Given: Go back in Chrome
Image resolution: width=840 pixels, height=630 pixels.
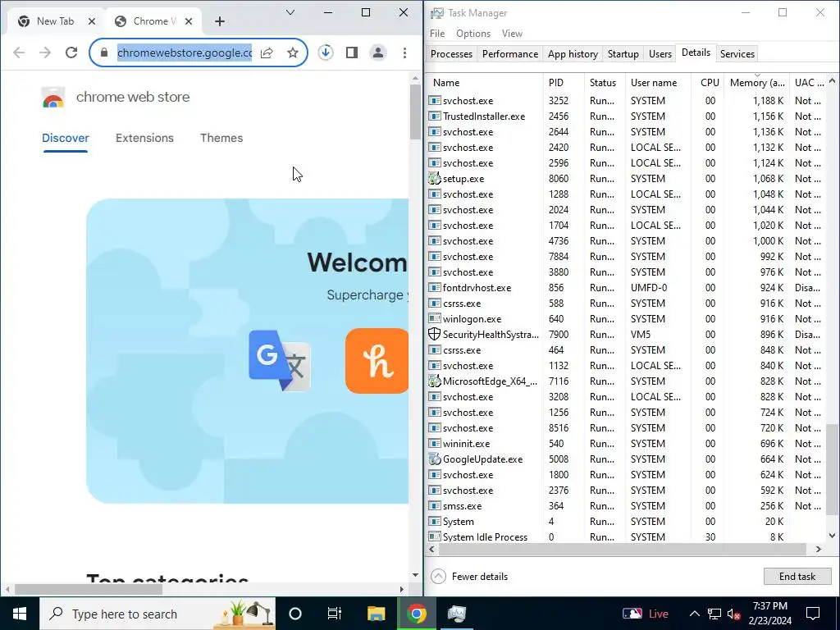Looking at the screenshot, I should [19, 52].
